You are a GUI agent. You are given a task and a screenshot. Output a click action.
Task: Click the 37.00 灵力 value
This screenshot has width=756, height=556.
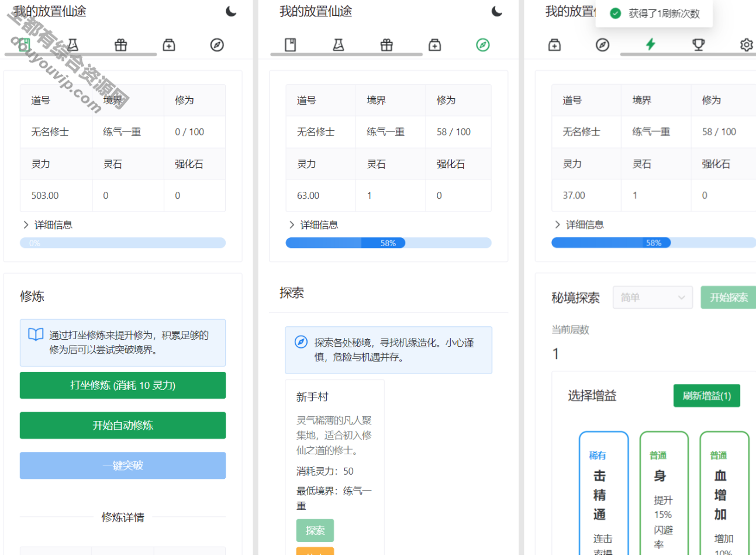[574, 195]
